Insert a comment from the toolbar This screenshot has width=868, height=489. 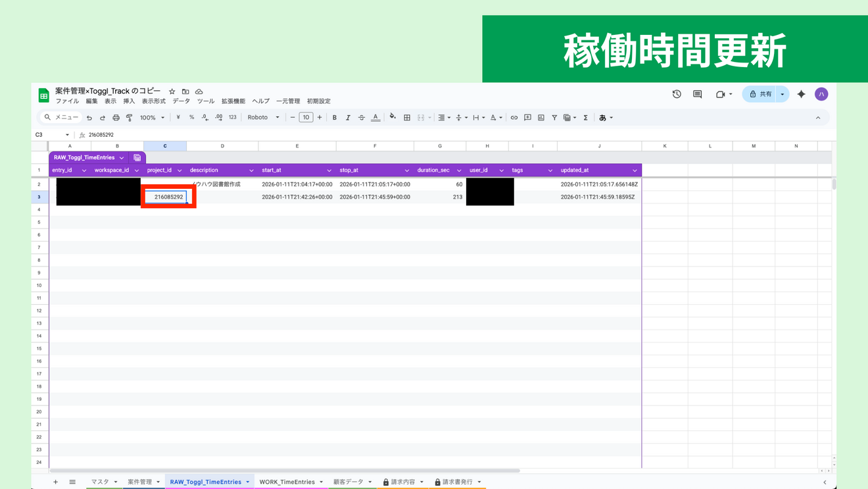[527, 118]
